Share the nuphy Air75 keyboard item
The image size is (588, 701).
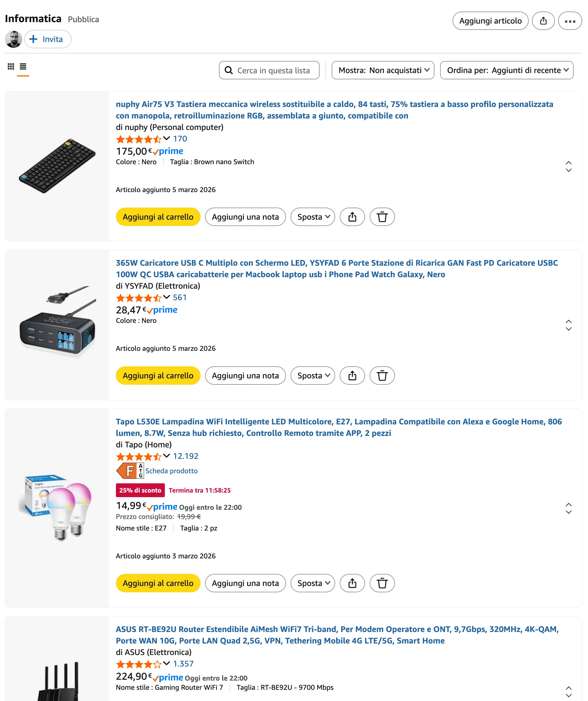tap(352, 217)
